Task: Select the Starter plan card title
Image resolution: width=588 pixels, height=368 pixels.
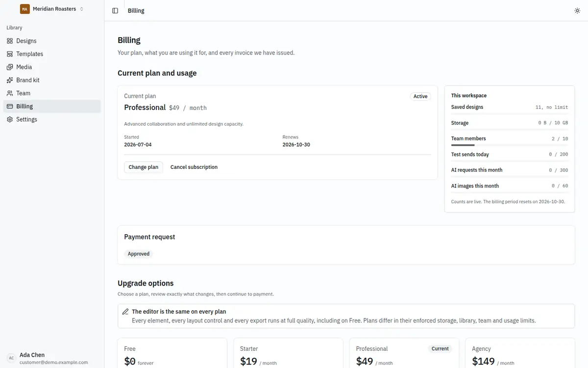Action: click(249, 349)
